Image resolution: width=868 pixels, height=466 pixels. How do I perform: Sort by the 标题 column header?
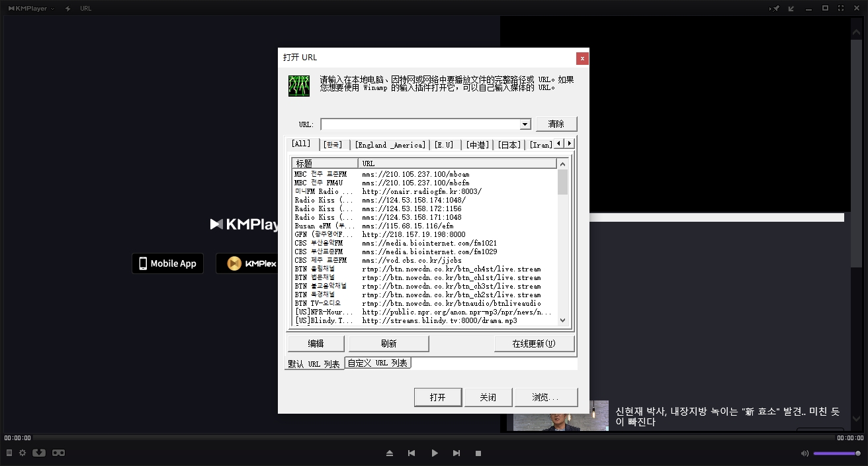click(325, 163)
